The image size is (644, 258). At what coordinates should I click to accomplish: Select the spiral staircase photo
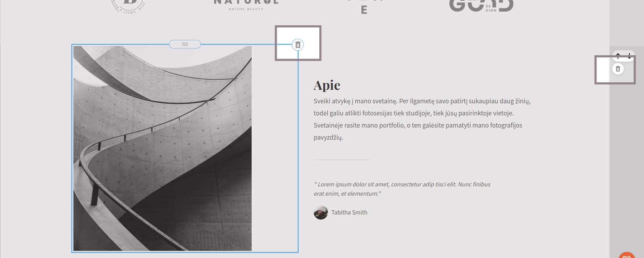click(x=163, y=148)
